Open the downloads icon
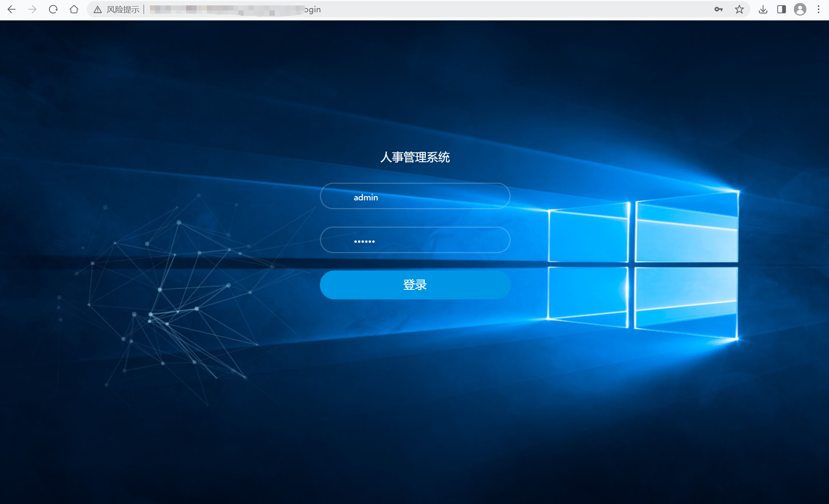829x504 pixels. 763,9
